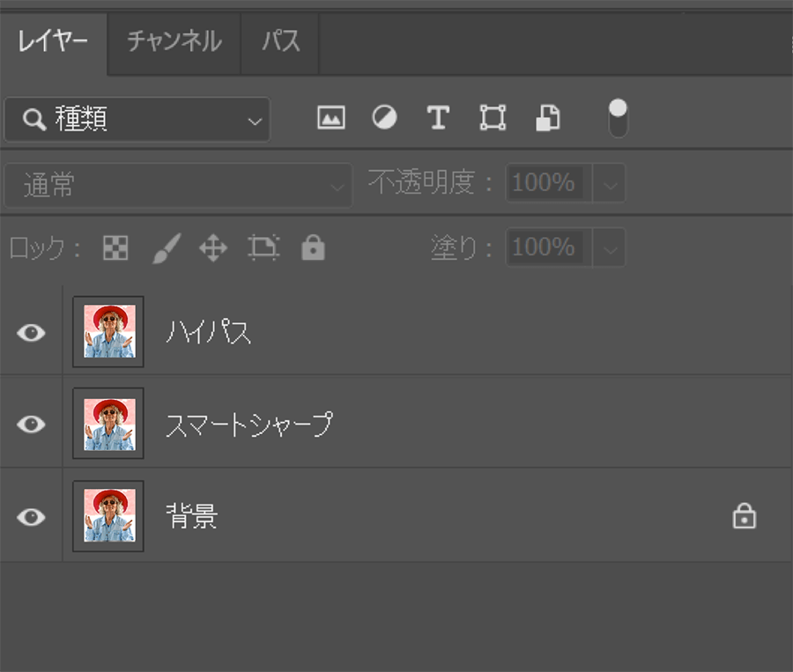This screenshot has height=672, width=793.
Task: Hide the ハイパス layer with its eye icon
Action: [32, 333]
